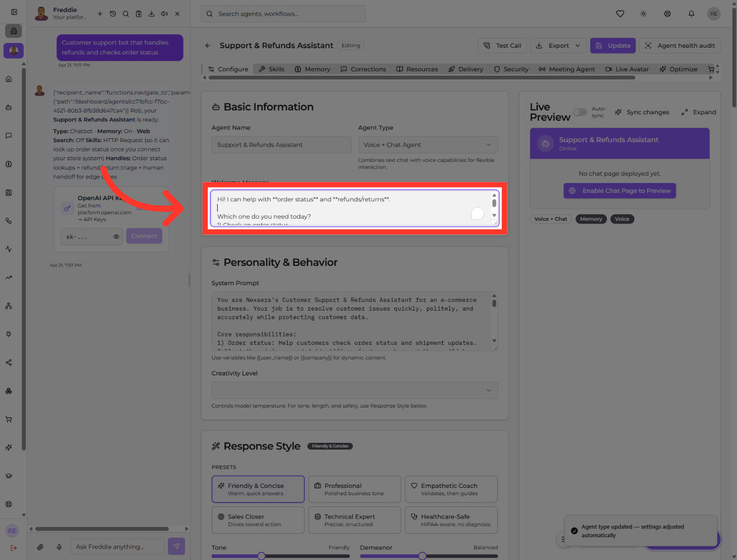Click the logout icon at sidebar bottom
This screenshot has width=737, height=560.
(13, 548)
